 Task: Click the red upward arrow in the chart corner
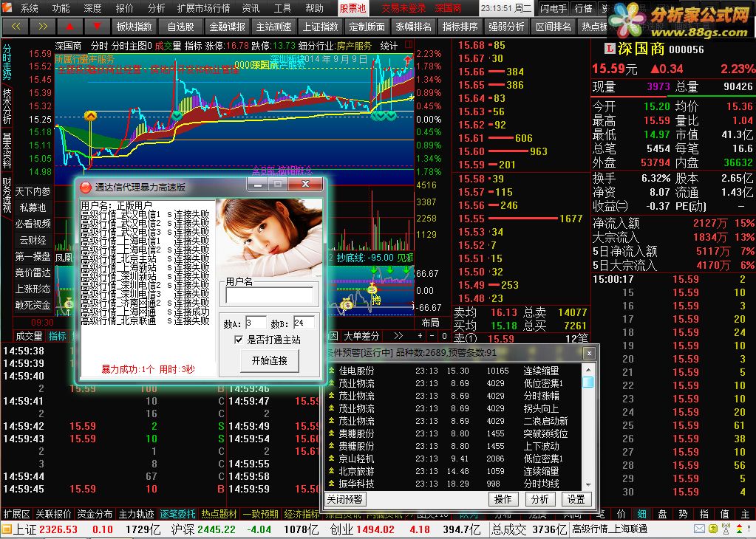point(408,61)
